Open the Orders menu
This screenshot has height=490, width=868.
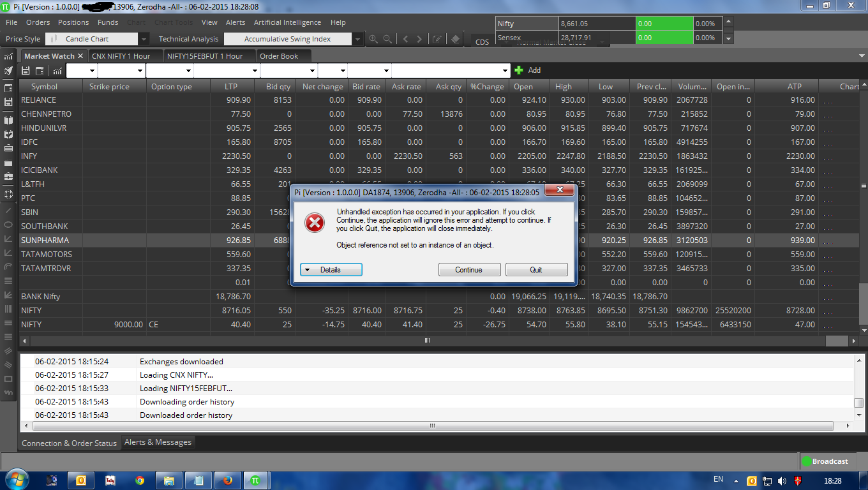tap(38, 22)
